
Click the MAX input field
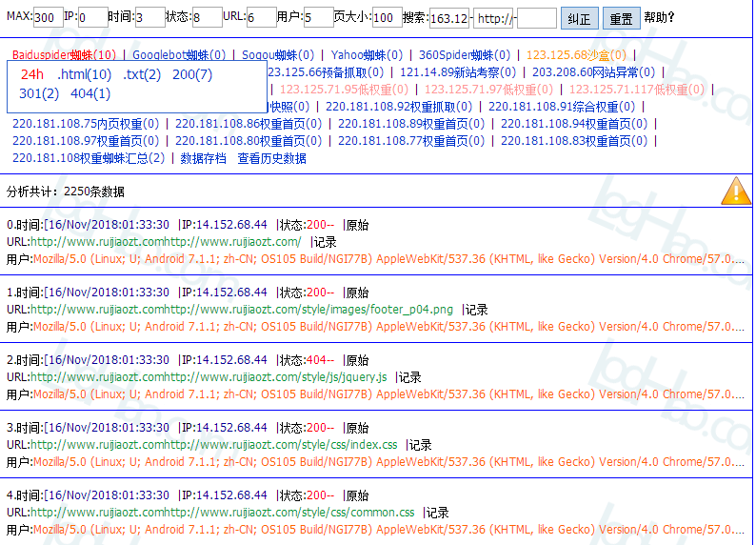pos(49,18)
